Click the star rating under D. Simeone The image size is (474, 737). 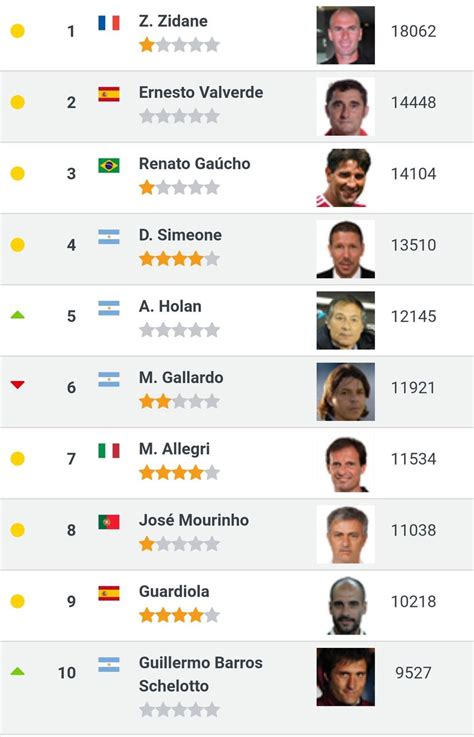(179, 259)
